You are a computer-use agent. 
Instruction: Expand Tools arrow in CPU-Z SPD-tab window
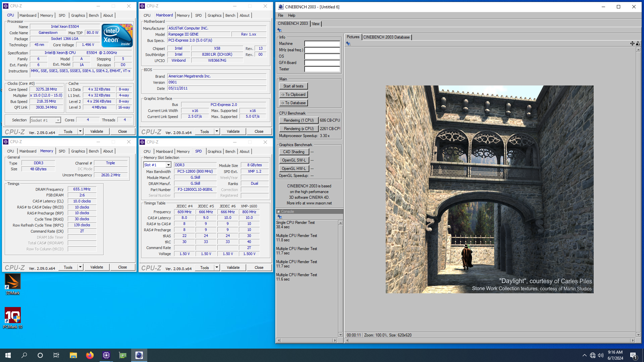click(217, 267)
